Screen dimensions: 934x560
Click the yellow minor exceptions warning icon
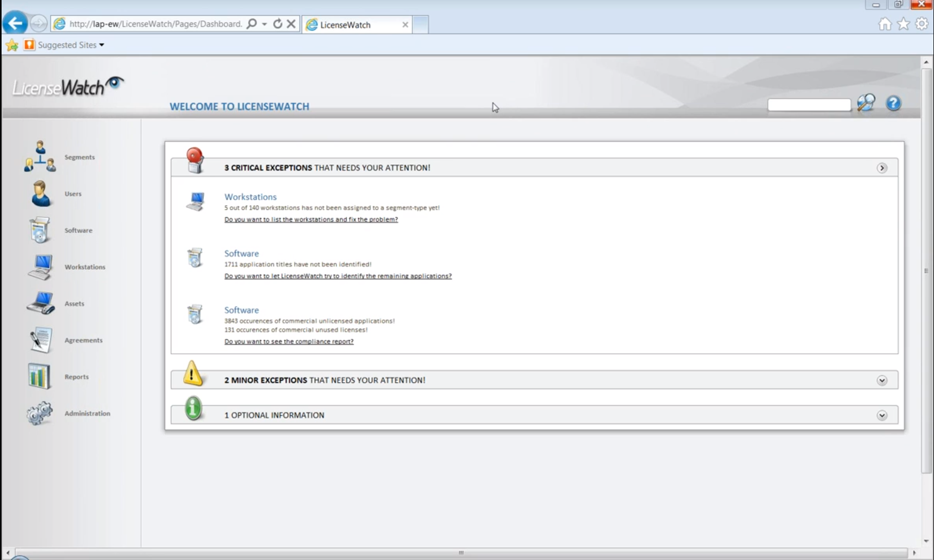click(193, 374)
